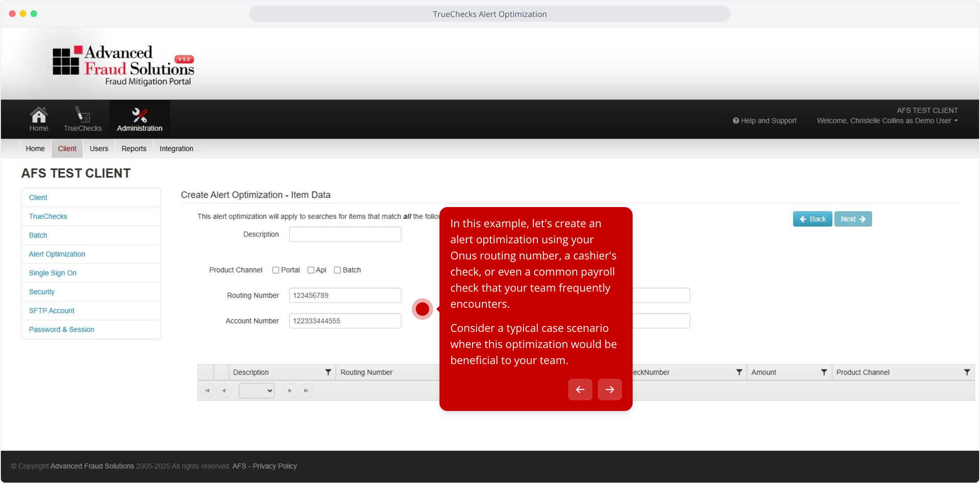Go to first page of the grid

pyautogui.click(x=207, y=390)
